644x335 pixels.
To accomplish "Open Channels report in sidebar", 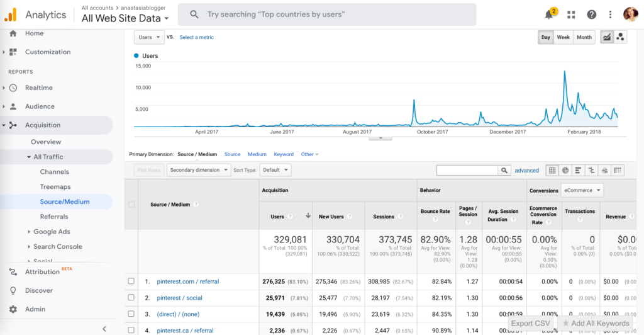I will pyautogui.click(x=55, y=172).
